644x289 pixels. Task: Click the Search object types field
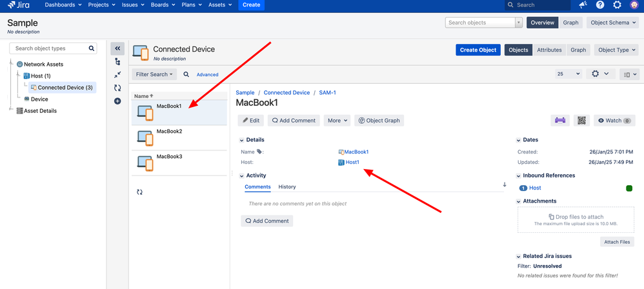[x=53, y=48]
